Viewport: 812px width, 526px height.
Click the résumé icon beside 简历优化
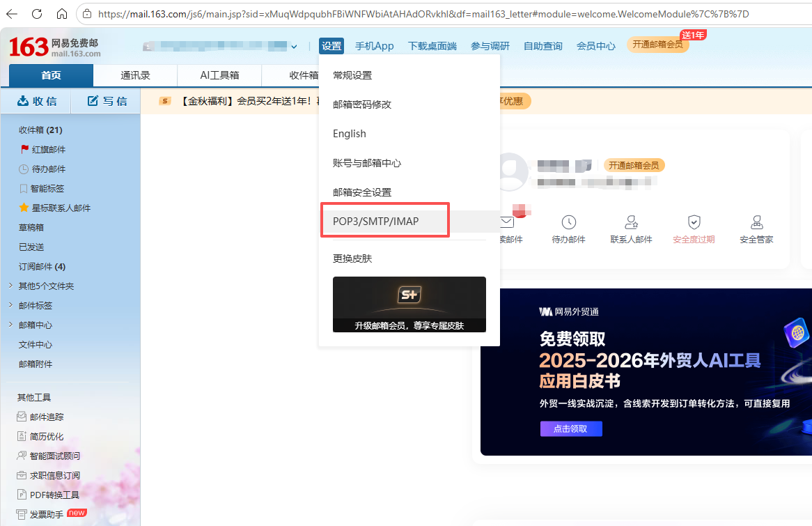point(22,436)
